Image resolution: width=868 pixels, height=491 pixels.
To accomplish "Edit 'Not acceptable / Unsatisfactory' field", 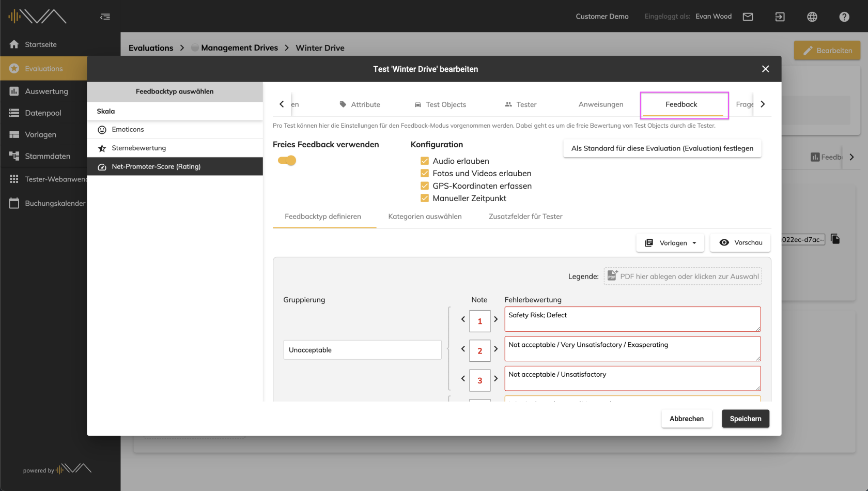I will 632,378.
